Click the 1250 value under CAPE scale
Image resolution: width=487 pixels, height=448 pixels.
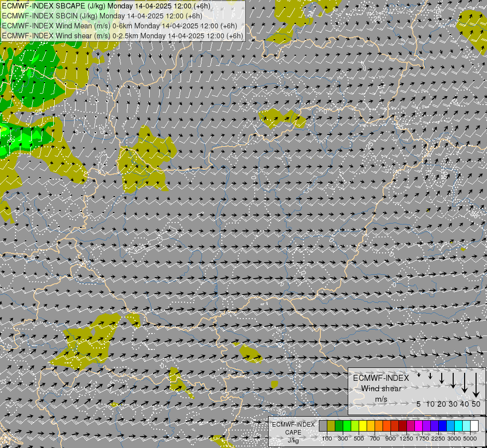tap(406, 439)
